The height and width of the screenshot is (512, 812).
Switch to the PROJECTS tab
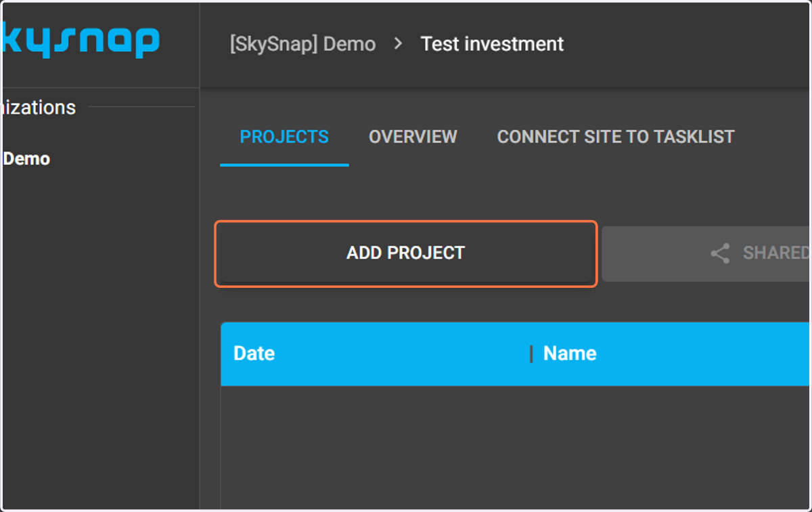(x=284, y=137)
